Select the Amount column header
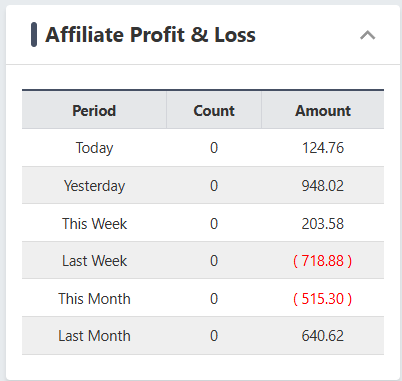Viewport: 402px width, 381px height. 323,111
